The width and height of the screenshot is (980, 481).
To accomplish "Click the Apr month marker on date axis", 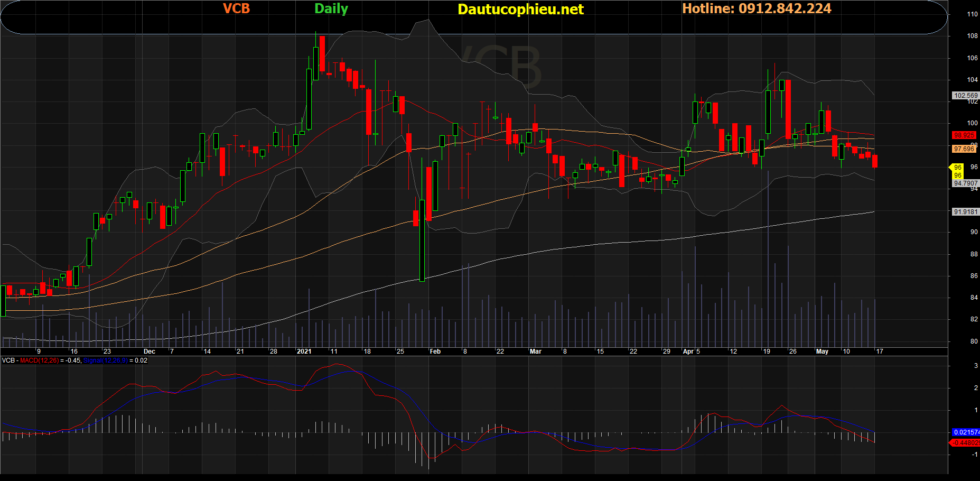I will [x=688, y=351].
